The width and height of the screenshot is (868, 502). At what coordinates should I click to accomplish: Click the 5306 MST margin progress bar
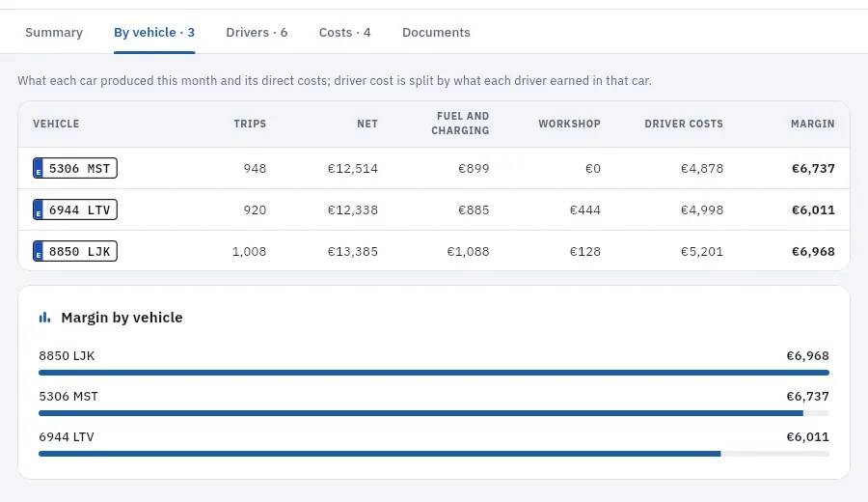434,413
